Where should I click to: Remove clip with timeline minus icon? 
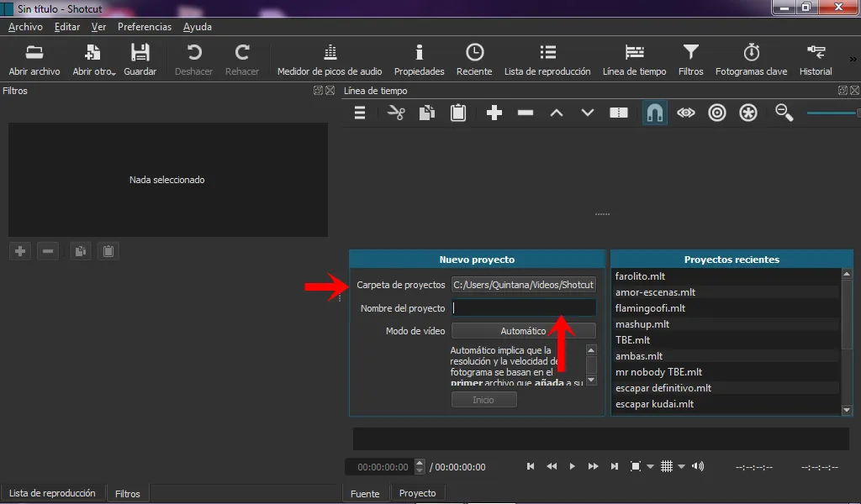click(x=526, y=113)
